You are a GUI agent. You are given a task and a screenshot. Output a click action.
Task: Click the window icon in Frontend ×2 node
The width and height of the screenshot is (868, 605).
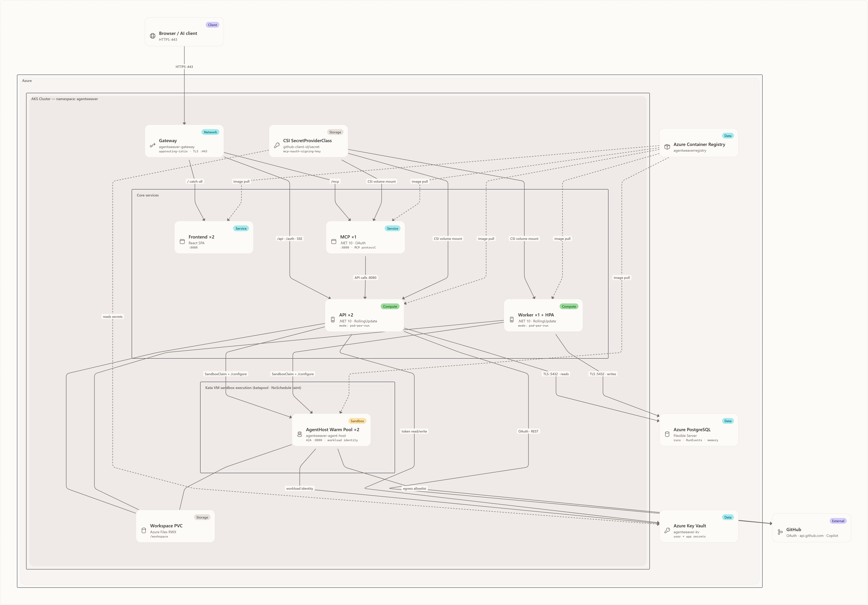pos(182,242)
